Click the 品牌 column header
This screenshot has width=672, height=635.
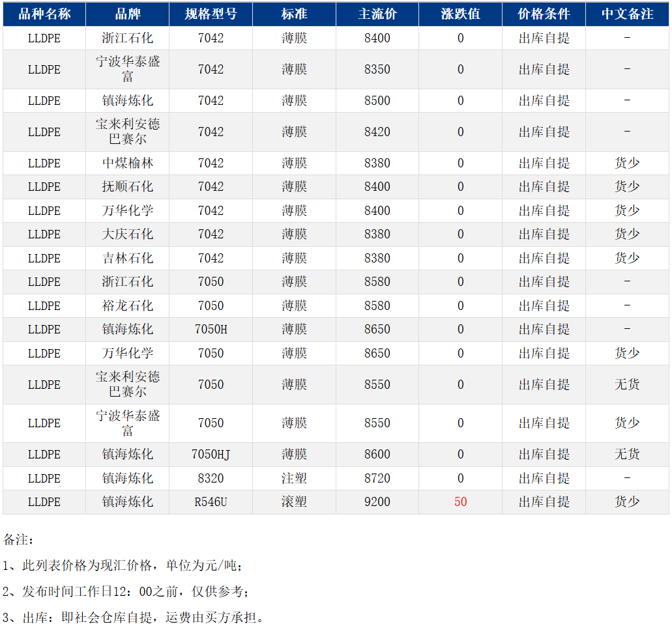click(128, 14)
